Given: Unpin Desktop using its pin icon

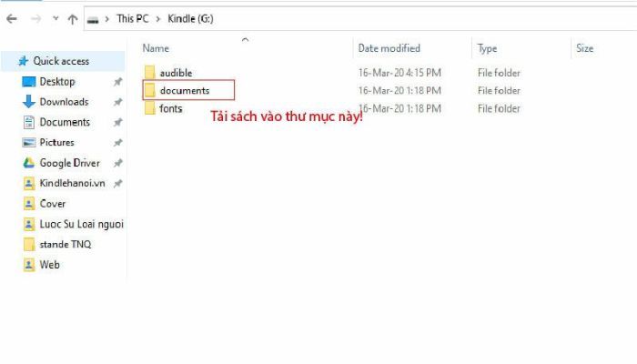Looking at the screenshot, I should pos(117,82).
